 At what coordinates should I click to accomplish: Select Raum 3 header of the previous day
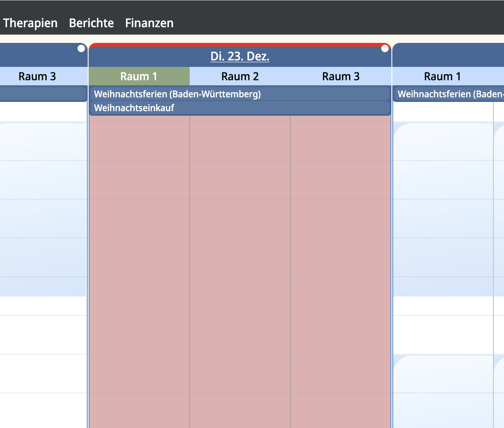click(37, 77)
